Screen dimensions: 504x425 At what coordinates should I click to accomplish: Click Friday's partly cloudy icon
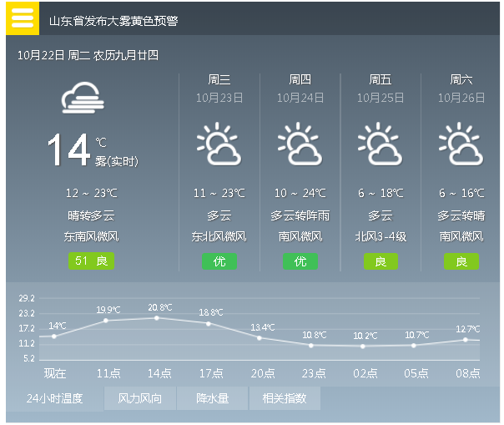[x=381, y=144]
